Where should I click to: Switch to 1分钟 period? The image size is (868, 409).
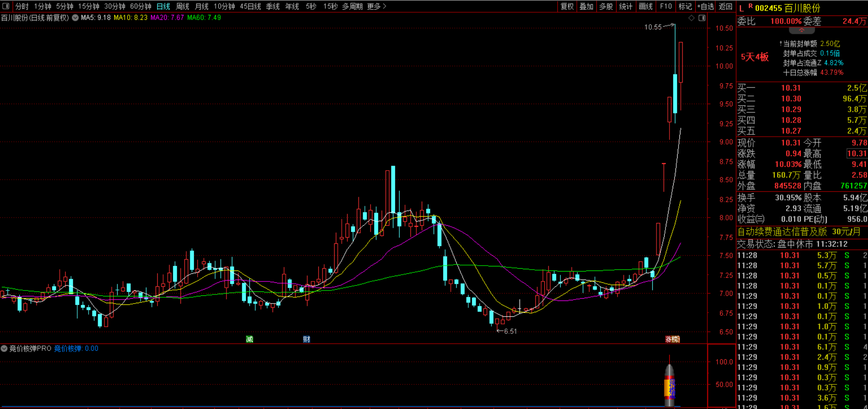coord(42,6)
